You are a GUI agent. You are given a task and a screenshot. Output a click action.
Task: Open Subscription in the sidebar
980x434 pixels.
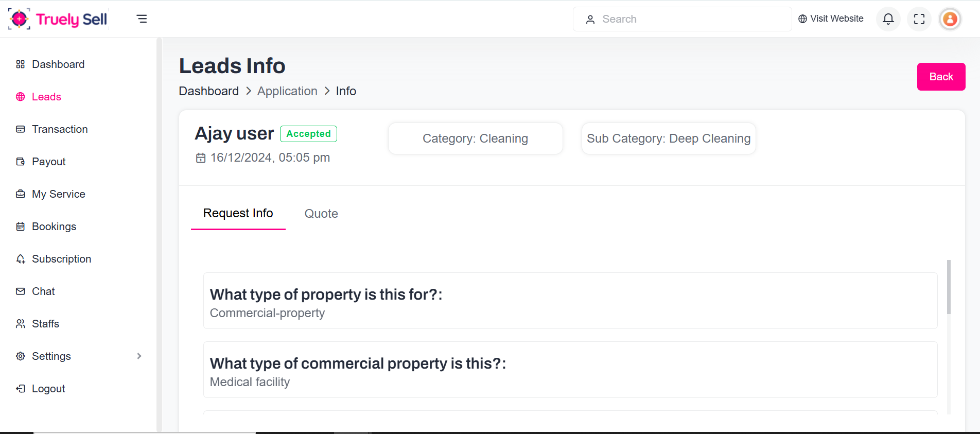pos(61,259)
